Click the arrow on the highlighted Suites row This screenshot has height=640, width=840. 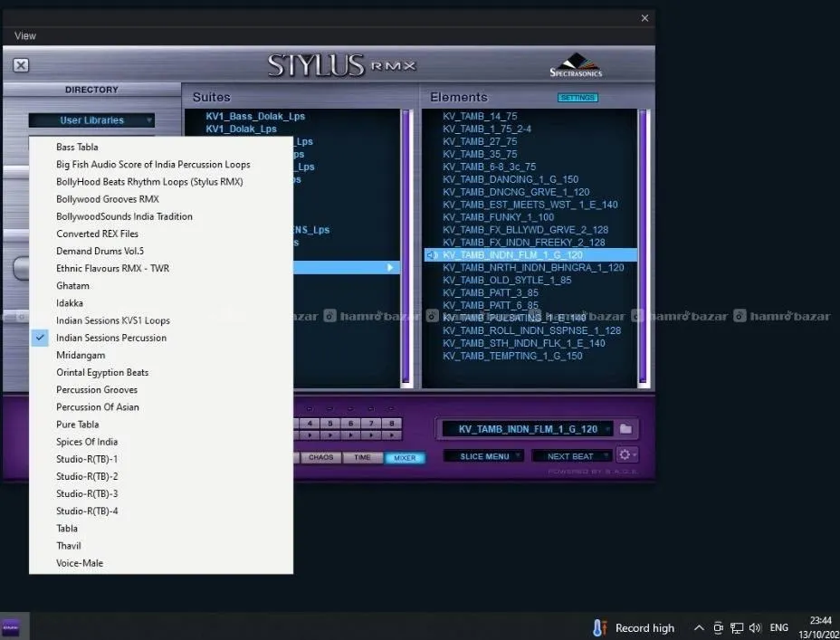click(x=390, y=267)
